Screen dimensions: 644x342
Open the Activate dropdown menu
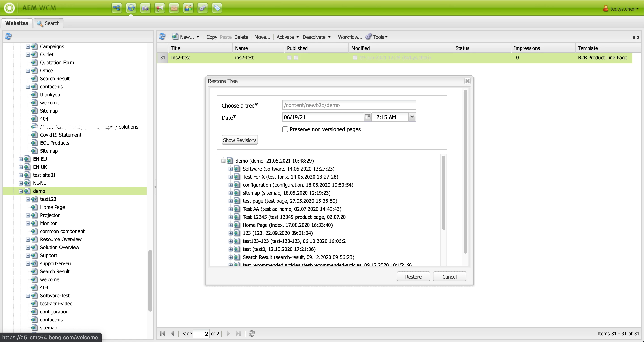pyautogui.click(x=297, y=37)
